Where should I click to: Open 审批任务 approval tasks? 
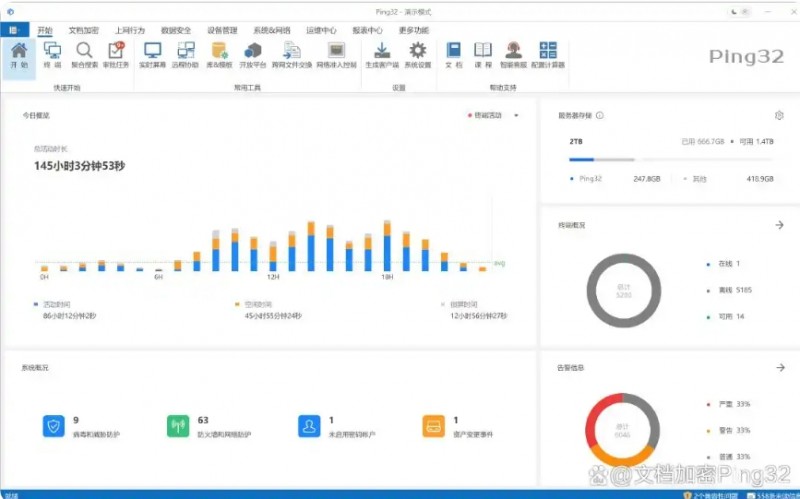point(116,54)
